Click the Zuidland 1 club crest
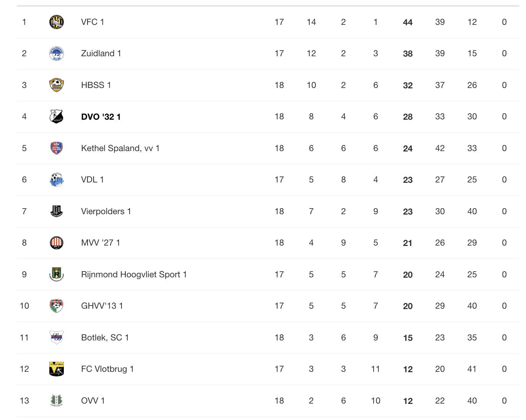The image size is (526, 420). [x=57, y=54]
